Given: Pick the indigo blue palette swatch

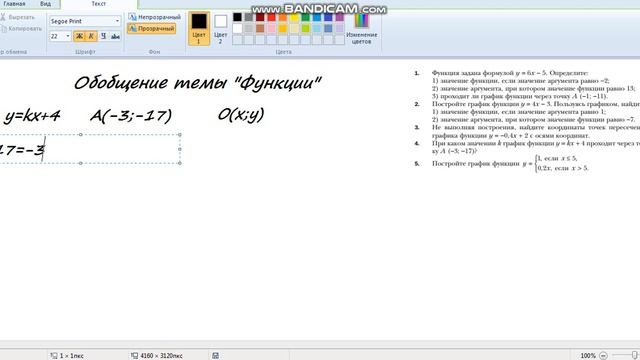Looking at the screenshot, I should (x=329, y=17).
